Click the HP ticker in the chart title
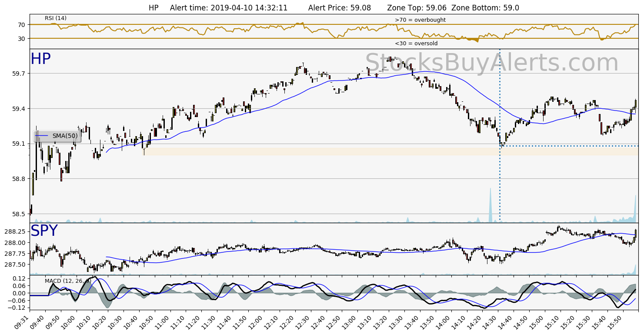644x335 pixels. click(x=153, y=8)
